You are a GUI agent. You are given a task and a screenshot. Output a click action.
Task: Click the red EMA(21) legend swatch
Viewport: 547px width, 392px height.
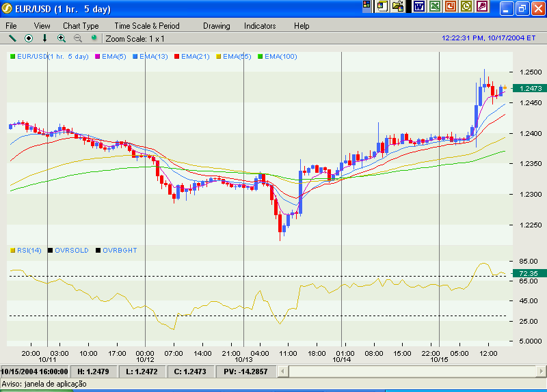(176, 57)
